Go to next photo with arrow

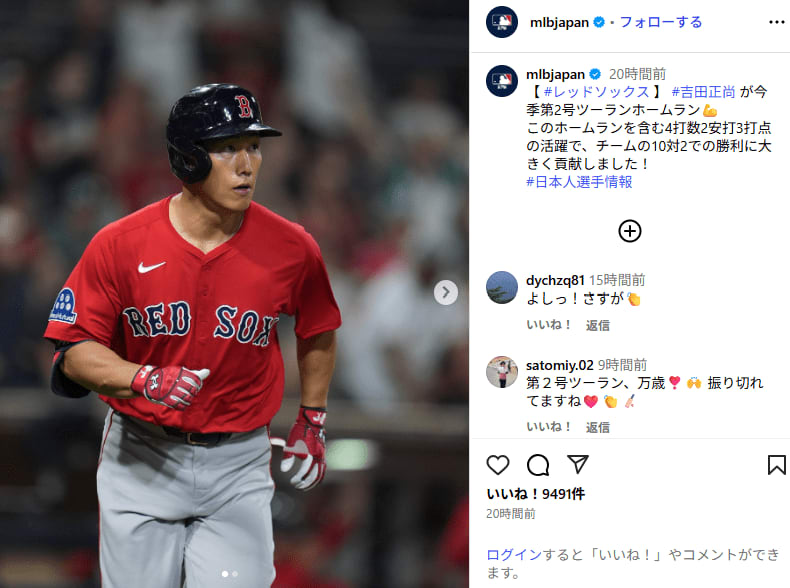[446, 292]
